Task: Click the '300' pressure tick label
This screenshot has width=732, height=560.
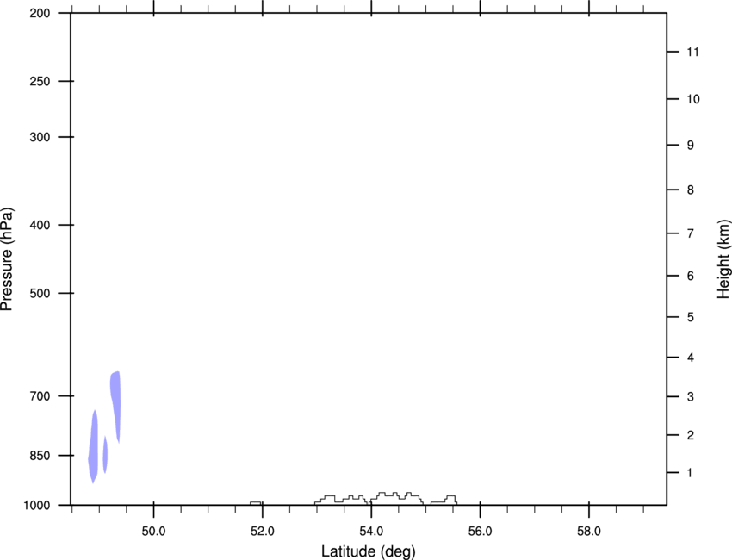Action: [x=40, y=137]
